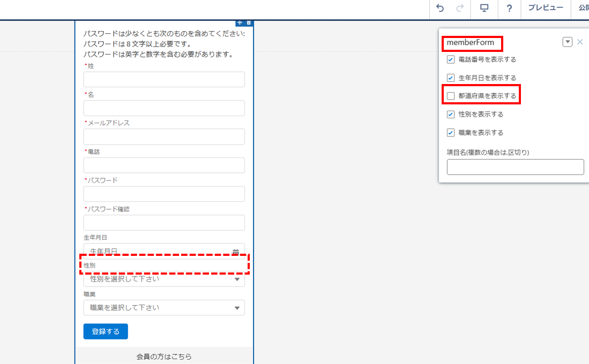Click the undo arrow in top toolbar
This screenshot has height=364, width=589.
(440, 8)
